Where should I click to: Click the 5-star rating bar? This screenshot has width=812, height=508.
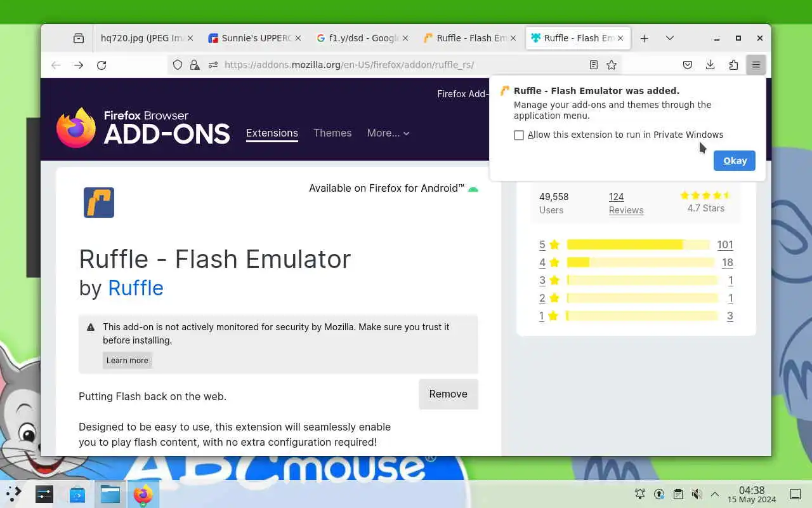pos(638,244)
